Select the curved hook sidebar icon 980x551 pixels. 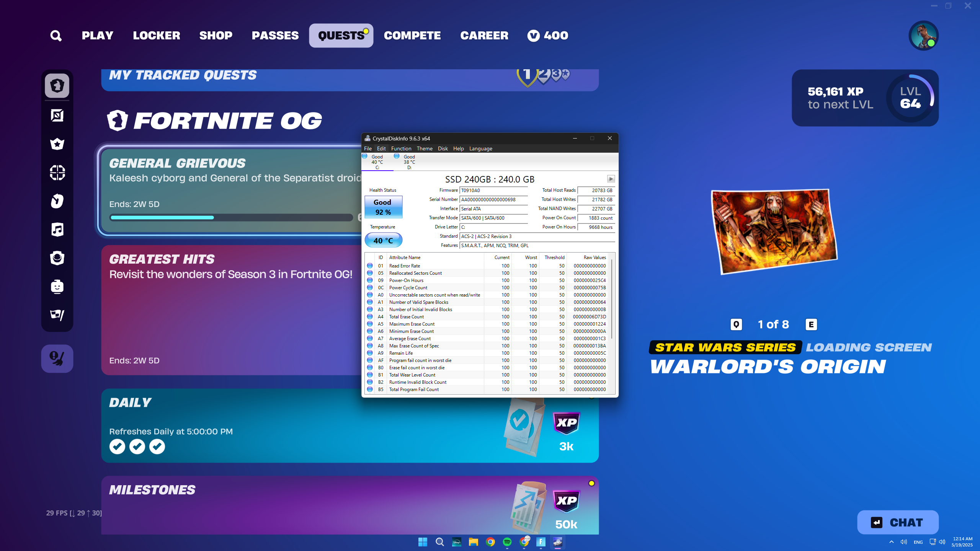pos(57,201)
